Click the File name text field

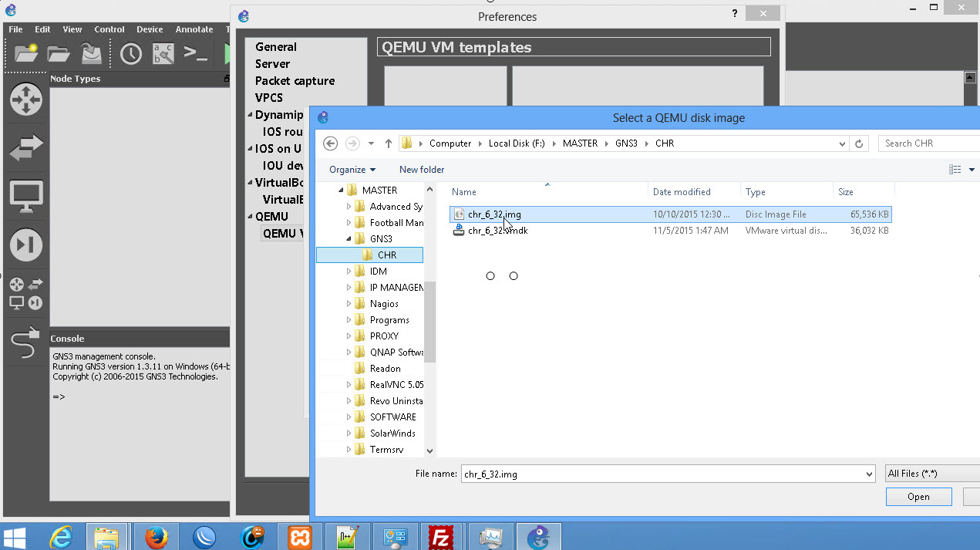coord(662,474)
